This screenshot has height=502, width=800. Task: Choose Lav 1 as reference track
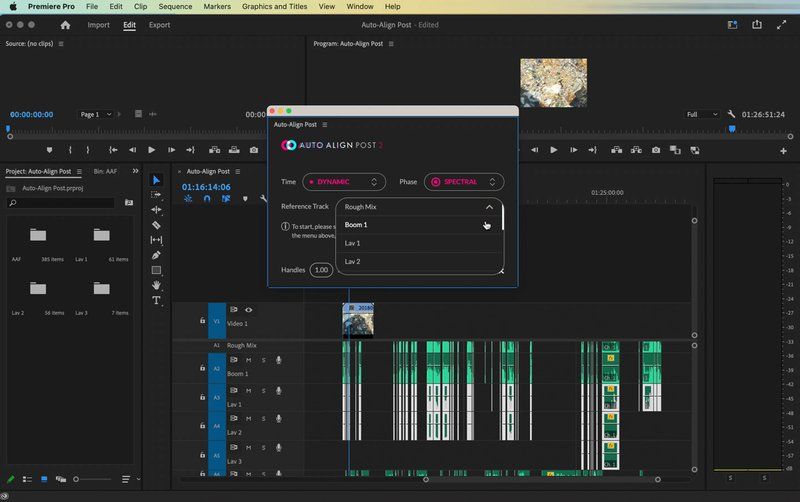419,243
